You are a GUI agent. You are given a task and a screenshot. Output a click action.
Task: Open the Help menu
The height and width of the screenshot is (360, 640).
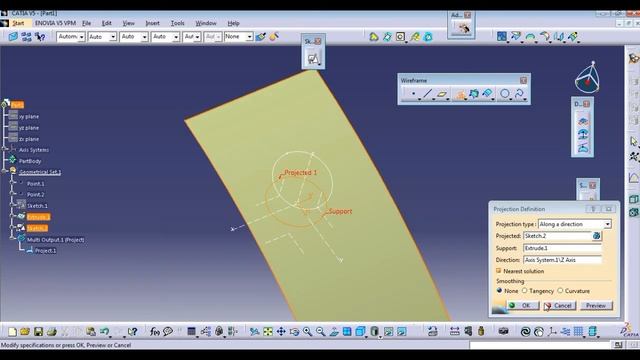[233, 23]
